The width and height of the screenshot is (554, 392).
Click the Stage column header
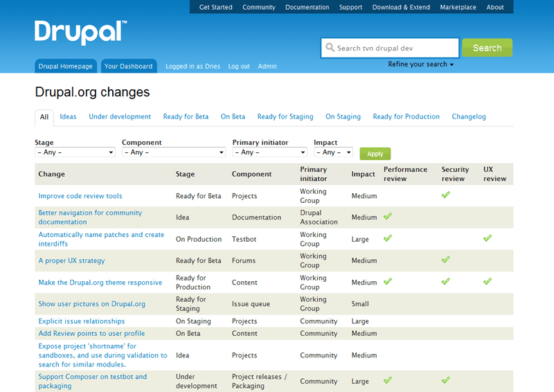185,174
